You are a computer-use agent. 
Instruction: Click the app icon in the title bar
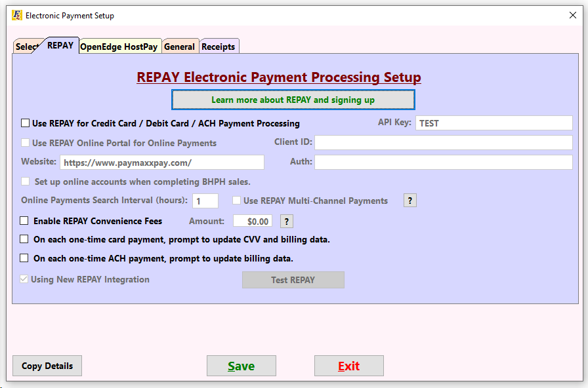click(x=17, y=15)
